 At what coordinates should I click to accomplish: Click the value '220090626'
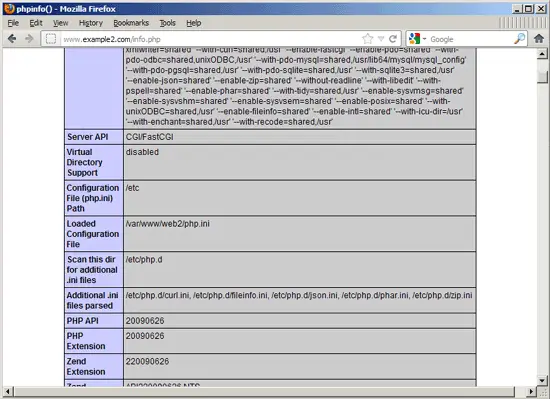(x=147, y=361)
